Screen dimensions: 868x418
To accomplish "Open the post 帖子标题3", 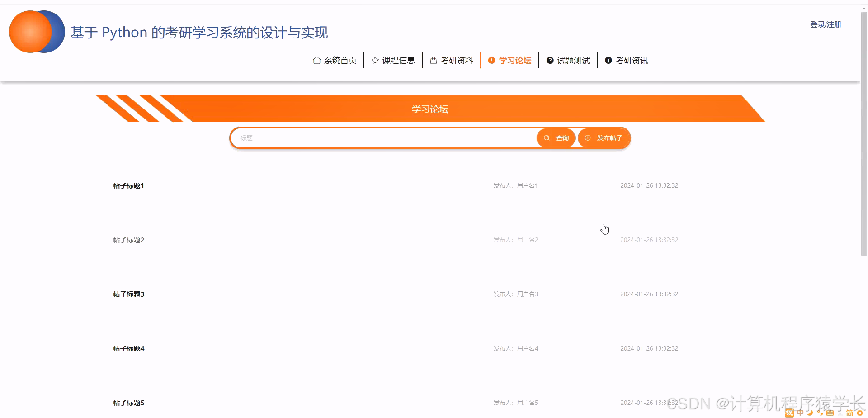I will (129, 294).
